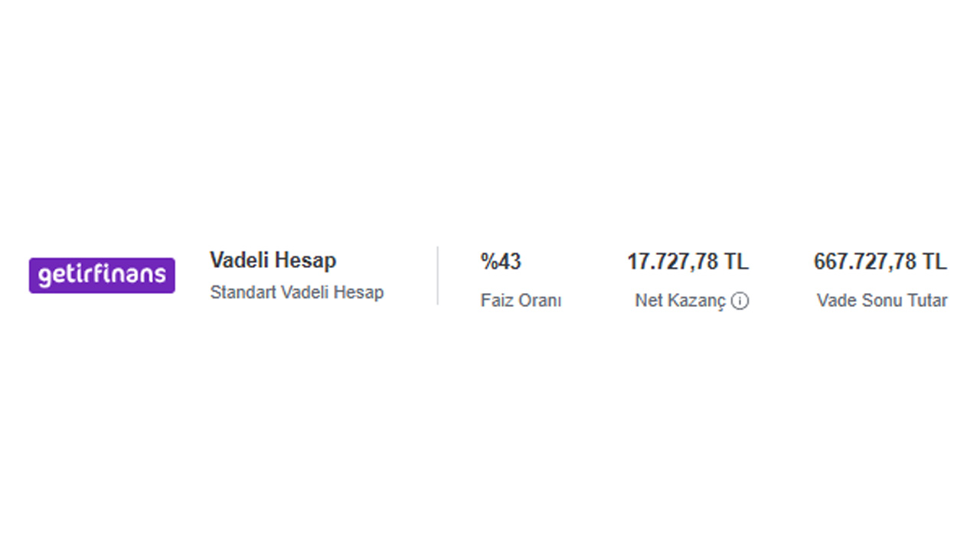The width and height of the screenshot is (980, 551).
Task: Click the vertical divider beside Standart Vadeli Hesap
Action: [438, 275]
